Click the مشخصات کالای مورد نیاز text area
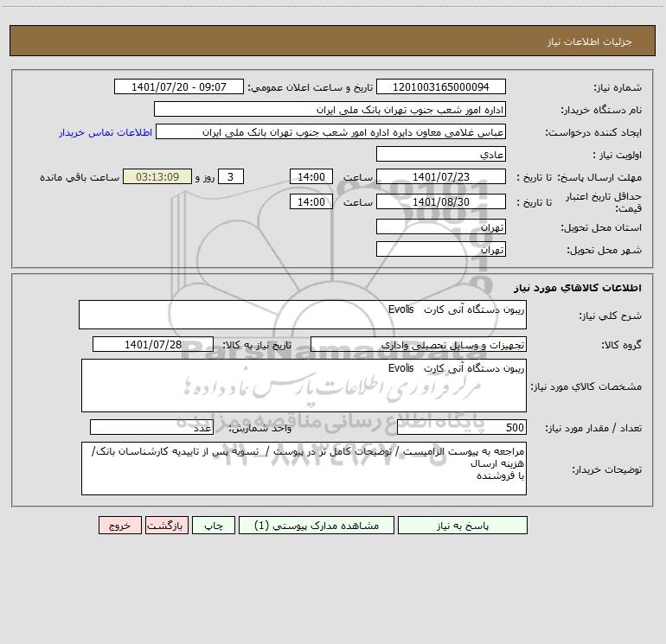666x644 pixels. pyautogui.click(x=304, y=386)
